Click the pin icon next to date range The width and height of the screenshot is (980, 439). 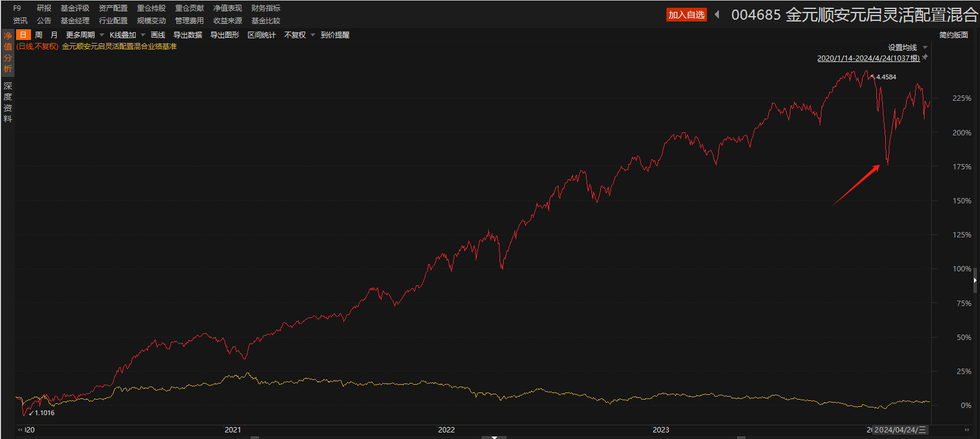[x=925, y=57]
